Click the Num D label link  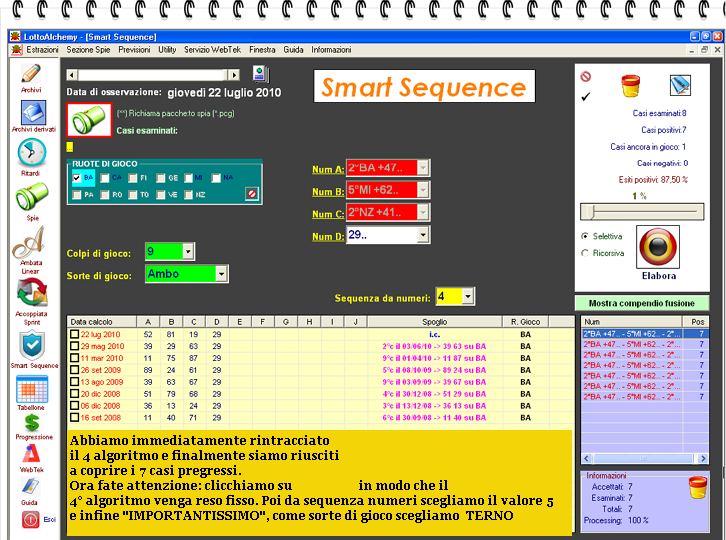(328, 236)
